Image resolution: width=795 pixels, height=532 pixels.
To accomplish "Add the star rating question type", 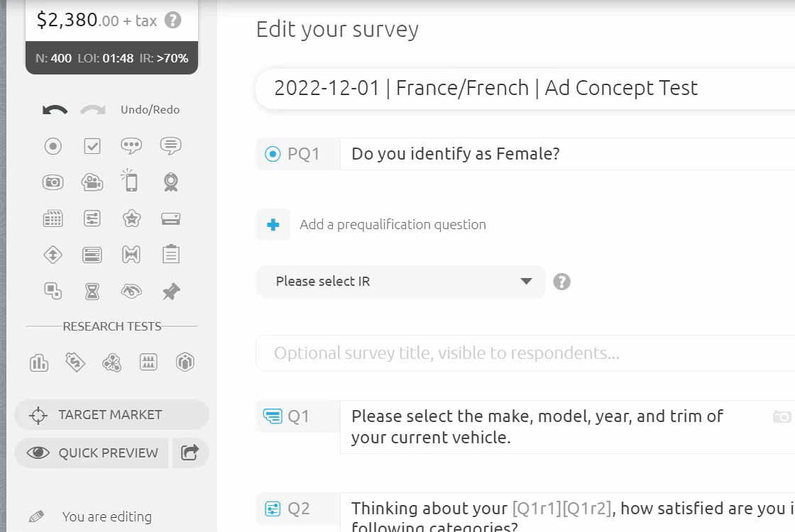I will (x=131, y=219).
